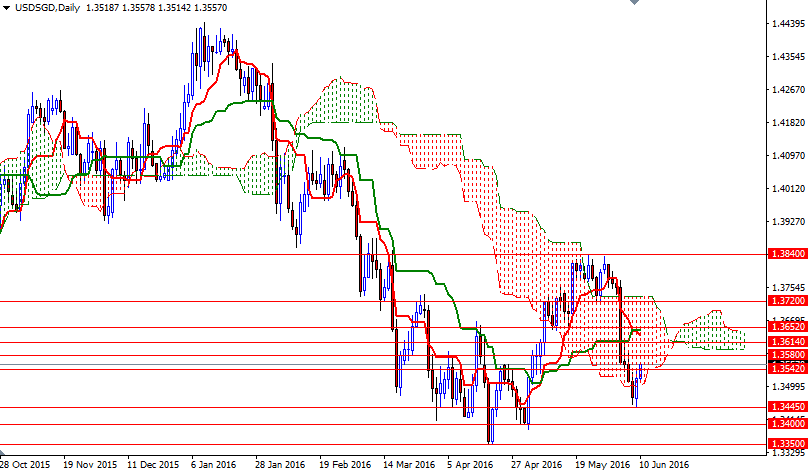
Task: Click the 1.40970 price on the scale
Action: [x=786, y=156]
